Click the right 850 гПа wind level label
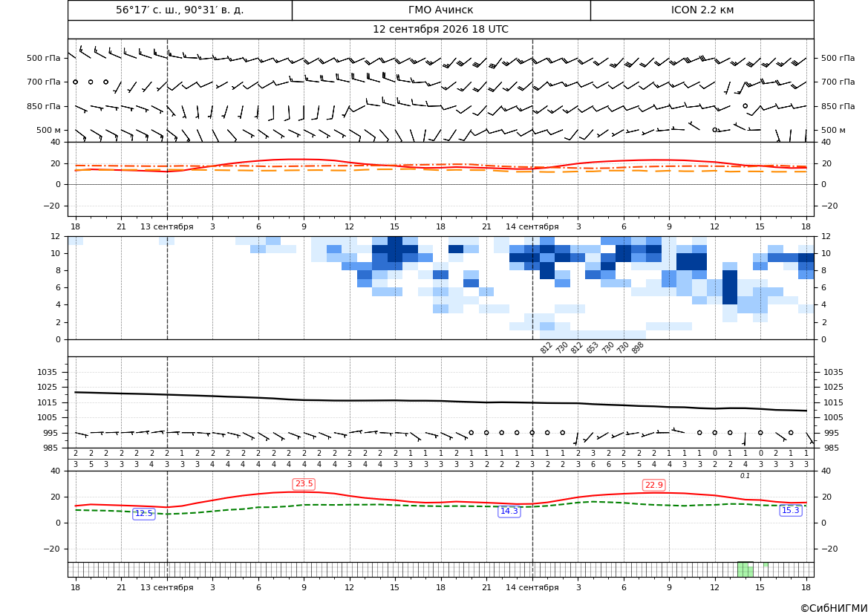The height and width of the screenshot is (614, 868). (838, 106)
